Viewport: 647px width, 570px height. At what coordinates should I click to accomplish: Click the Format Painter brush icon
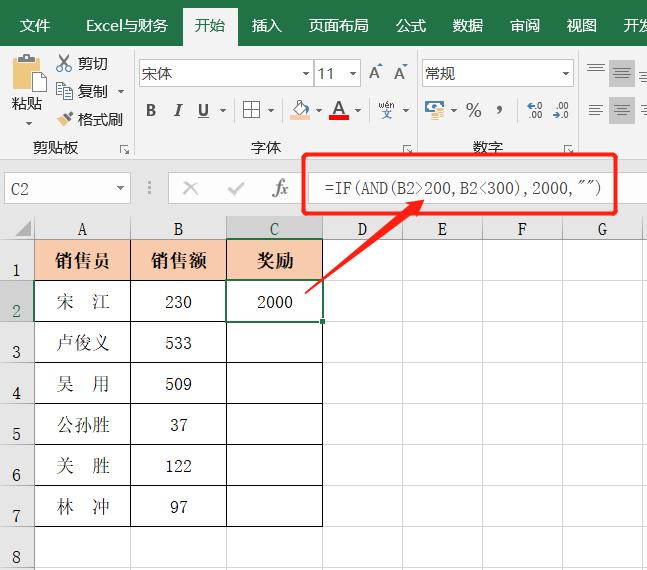click(65, 119)
